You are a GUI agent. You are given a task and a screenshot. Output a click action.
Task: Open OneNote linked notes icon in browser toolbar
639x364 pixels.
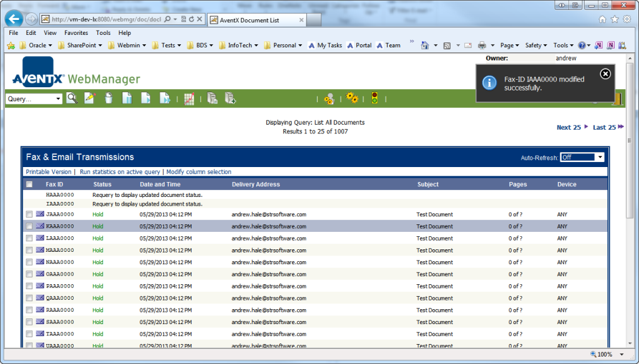610,45
